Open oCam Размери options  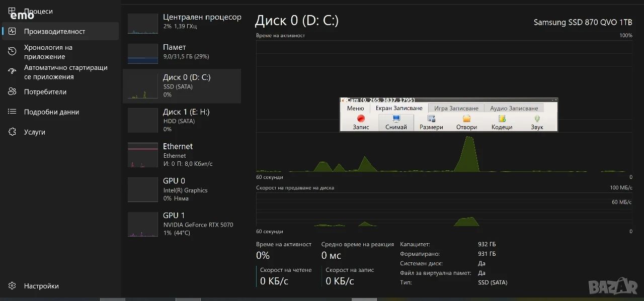pyautogui.click(x=431, y=122)
